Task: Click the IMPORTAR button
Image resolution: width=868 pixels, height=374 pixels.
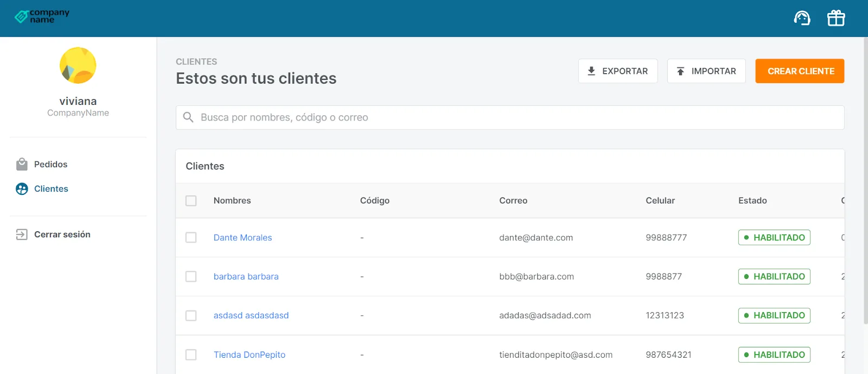Action: pos(706,71)
